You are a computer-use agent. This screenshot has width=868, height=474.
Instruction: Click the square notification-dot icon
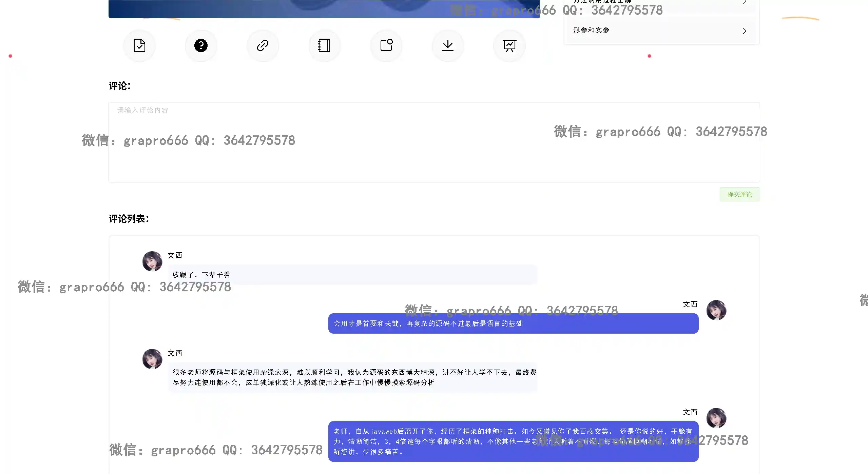[386, 45]
